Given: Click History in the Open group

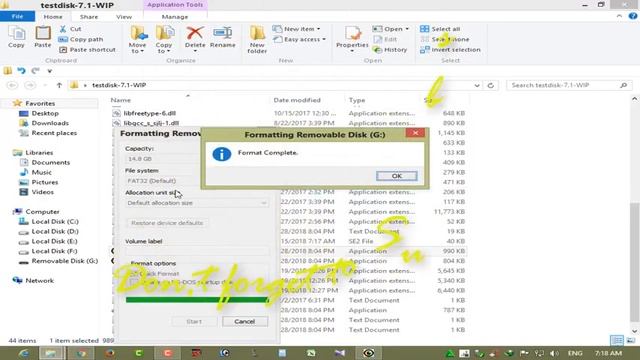Looking at the screenshot, I should [x=390, y=49].
